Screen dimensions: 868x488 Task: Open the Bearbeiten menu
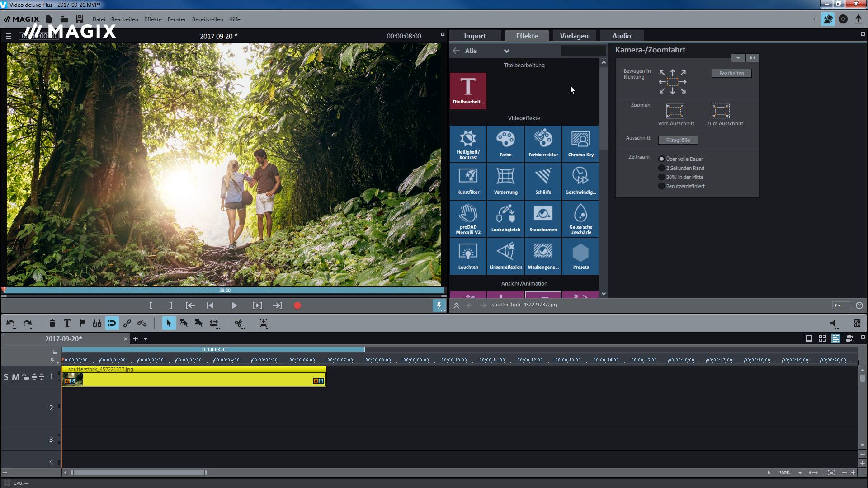point(124,19)
